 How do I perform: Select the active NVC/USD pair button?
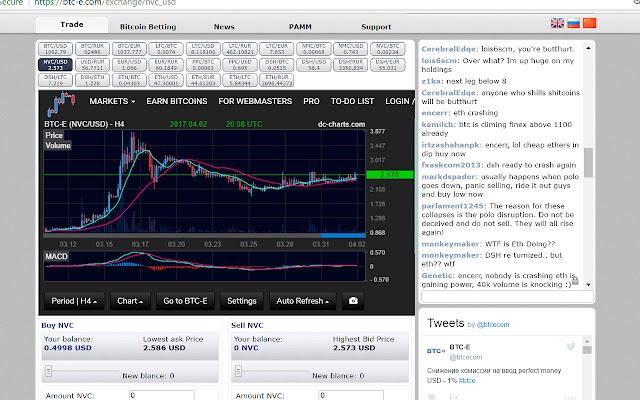(56, 64)
